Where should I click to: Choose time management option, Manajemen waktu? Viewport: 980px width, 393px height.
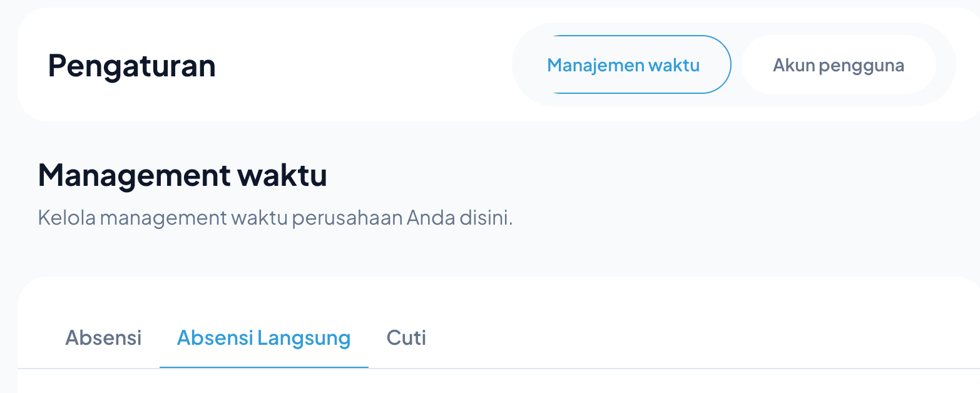pyautogui.click(x=623, y=65)
